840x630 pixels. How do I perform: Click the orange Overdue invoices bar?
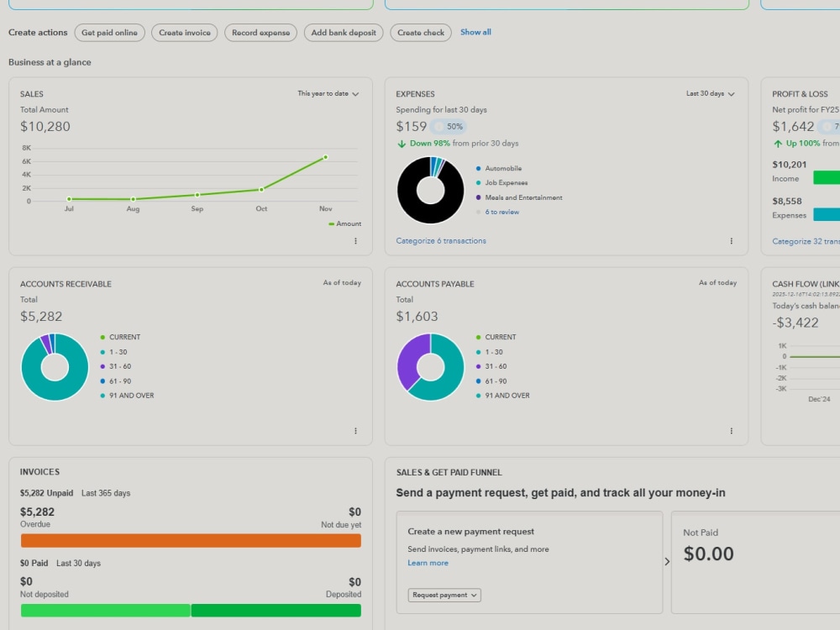click(x=191, y=540)
